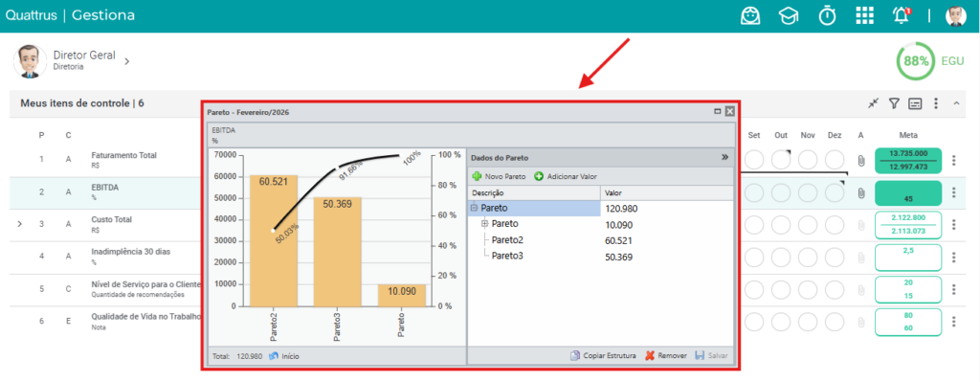
Task: Open the stopwatch timer icon
Action: (x=828, y=15)
